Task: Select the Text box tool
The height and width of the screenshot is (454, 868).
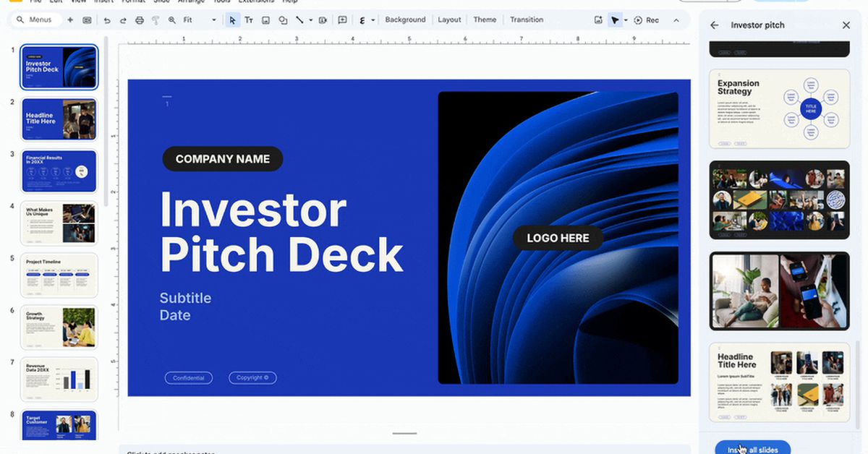Action: 249,20
